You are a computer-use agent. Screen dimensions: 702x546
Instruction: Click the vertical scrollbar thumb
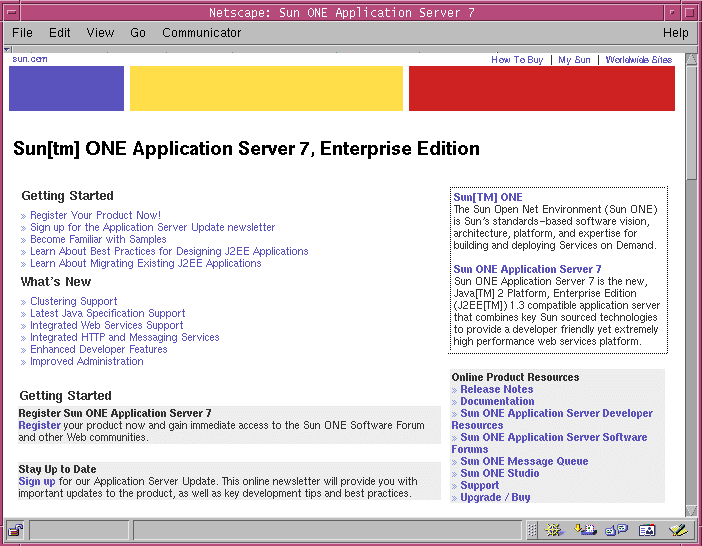point(691,123)
